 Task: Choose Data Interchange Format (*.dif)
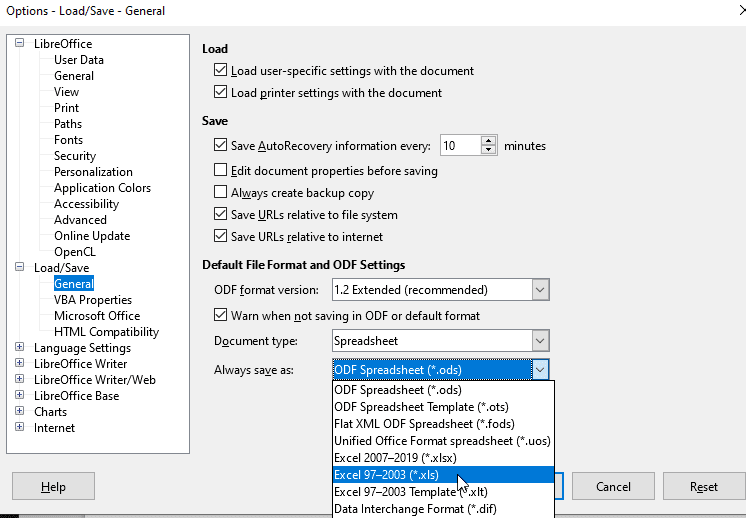(443, 509)
